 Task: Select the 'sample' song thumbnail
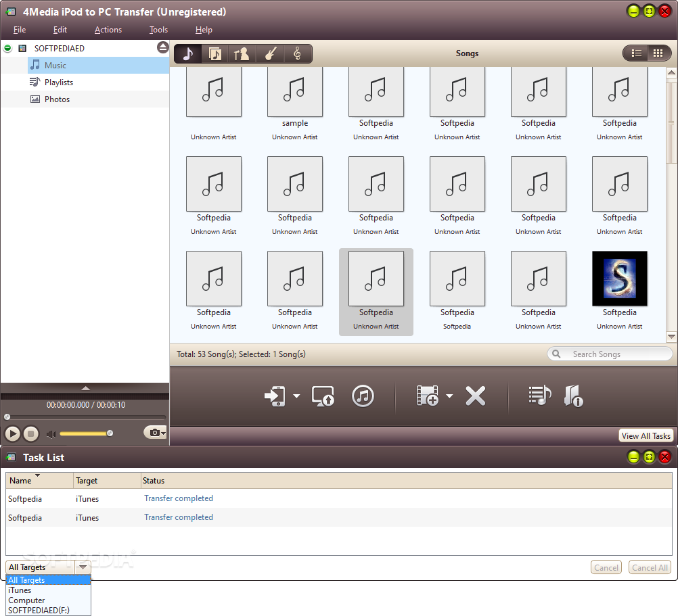click(x=295, y=92)
